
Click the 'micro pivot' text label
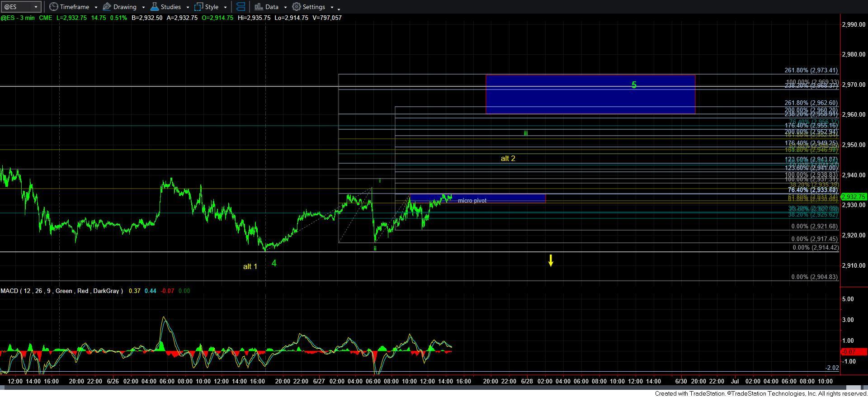[x=472, y=200]
